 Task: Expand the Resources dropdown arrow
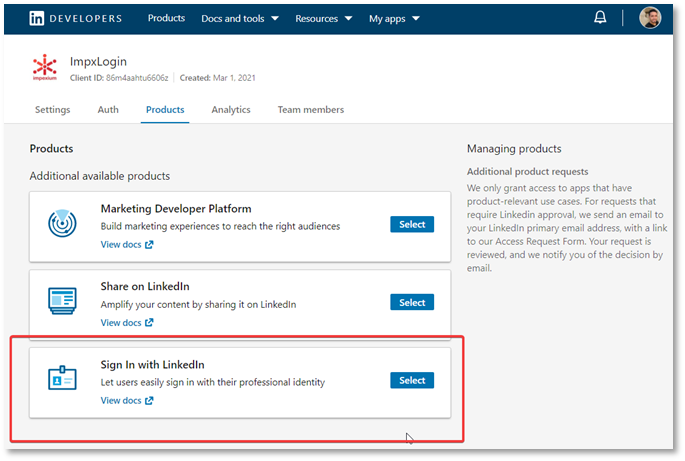(x=348, y=19)
